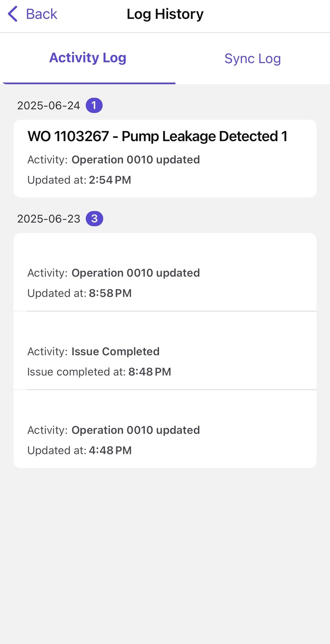Viewport: 330px width, 644px height.
Task: Click the Issue completed at label
Action: (76, 372)
